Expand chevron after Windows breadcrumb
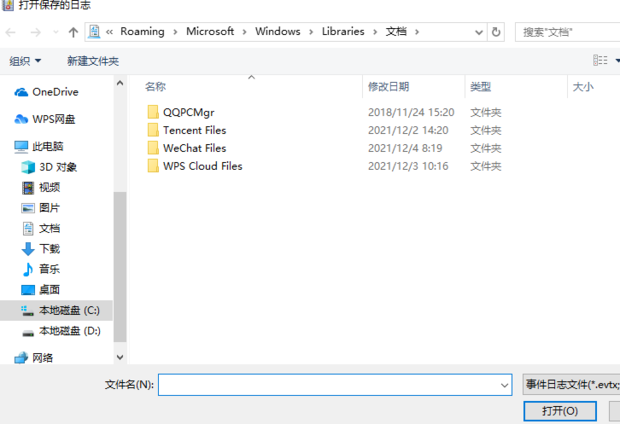Image resolution: width=620 pixels, height=424 pixels. 311,32
